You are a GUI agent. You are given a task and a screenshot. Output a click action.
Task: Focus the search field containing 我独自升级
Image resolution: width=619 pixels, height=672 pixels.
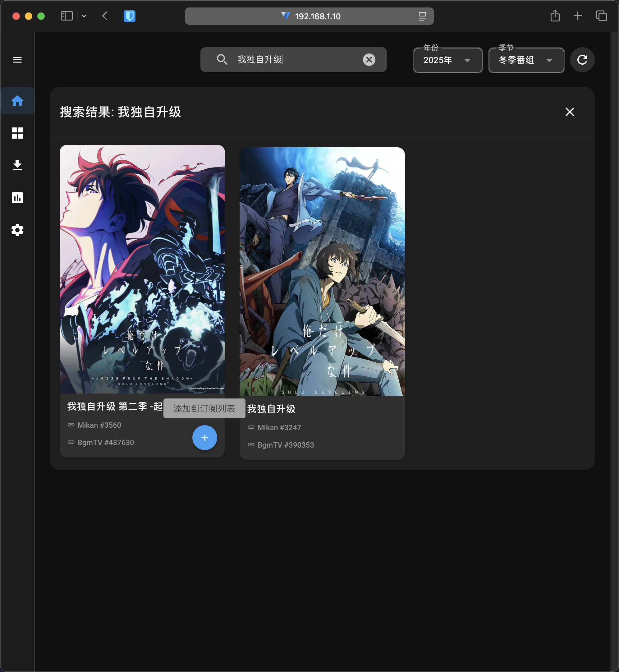[293, 60]
